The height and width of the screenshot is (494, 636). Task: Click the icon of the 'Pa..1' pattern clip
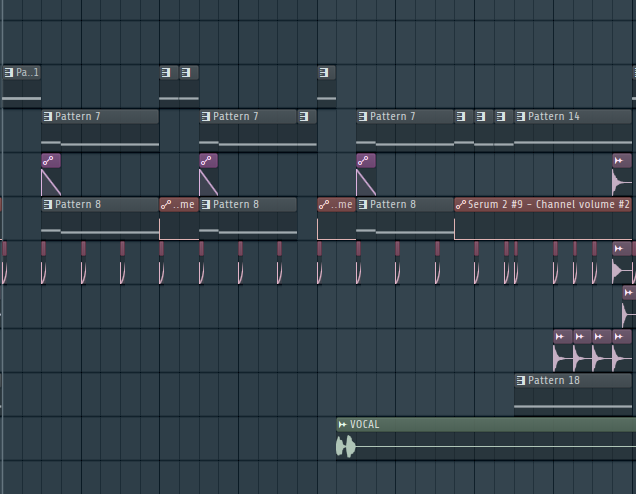pyautogui.click(x=9, y=73)
